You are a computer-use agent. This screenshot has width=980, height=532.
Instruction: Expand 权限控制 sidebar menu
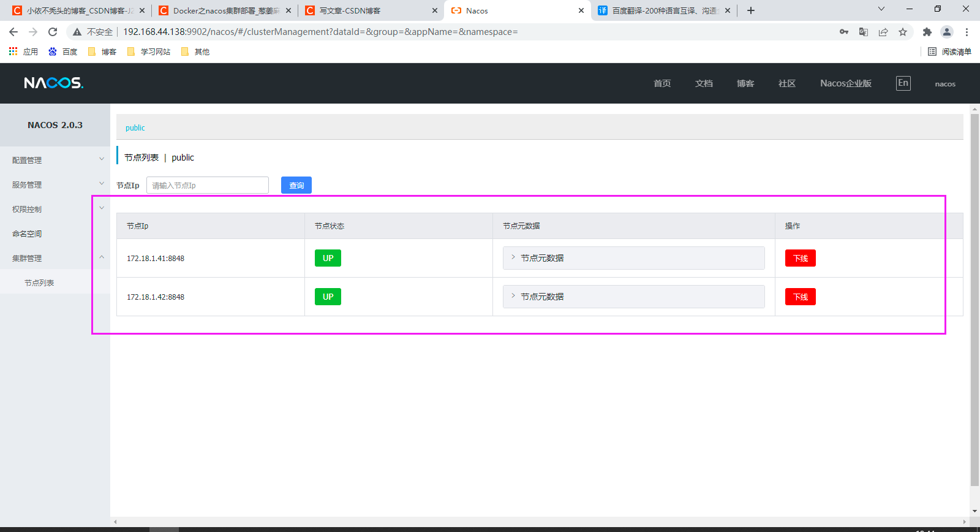pos(55,209)
